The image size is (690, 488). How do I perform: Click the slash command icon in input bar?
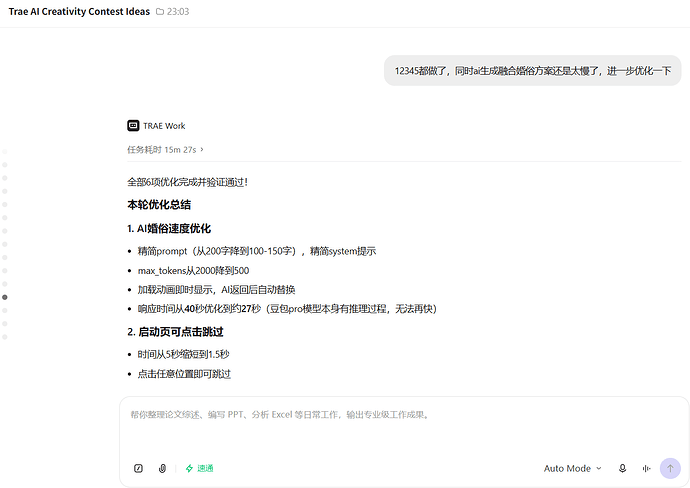coord(138,468)
